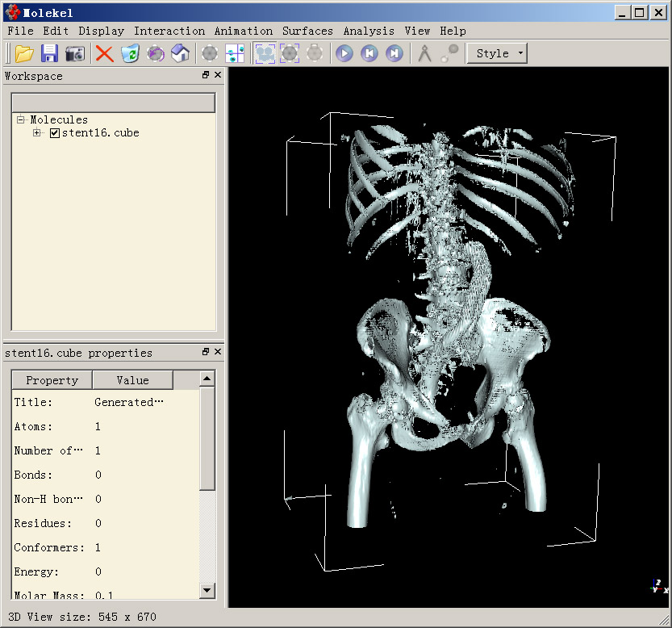672x628 pixels.
Task: Open the View menu
Action: 417,31
